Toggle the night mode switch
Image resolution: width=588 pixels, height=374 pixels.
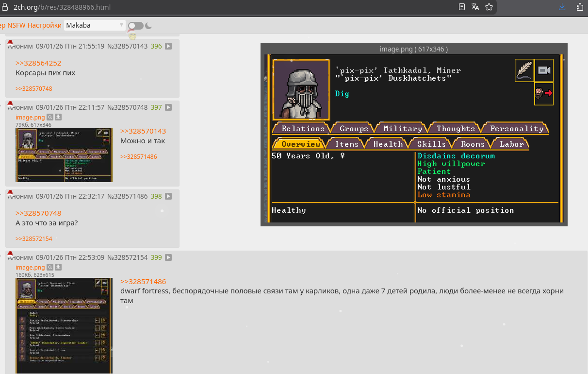[x=135, y=26]
